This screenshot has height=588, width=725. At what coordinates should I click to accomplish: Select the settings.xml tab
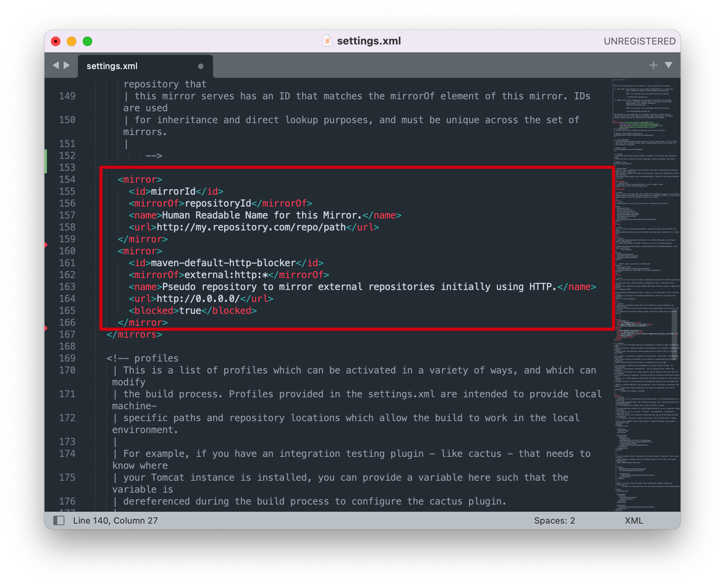pos(145,66)
